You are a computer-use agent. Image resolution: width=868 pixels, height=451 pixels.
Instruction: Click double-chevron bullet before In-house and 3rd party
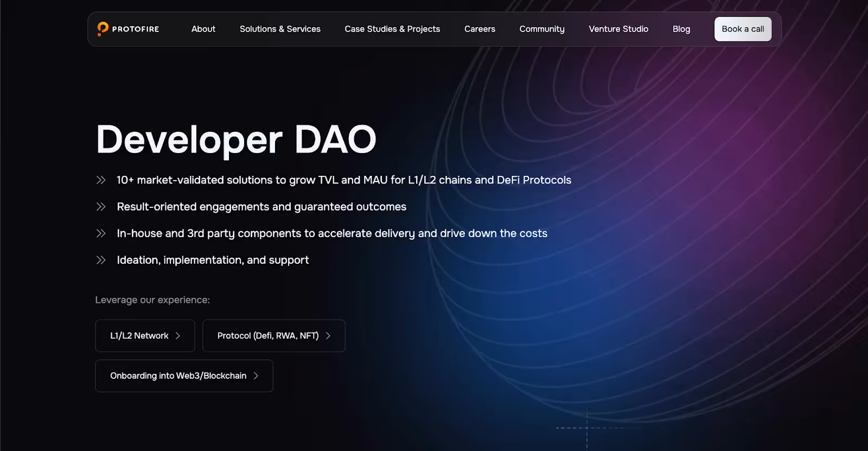(x=101, y=233)
